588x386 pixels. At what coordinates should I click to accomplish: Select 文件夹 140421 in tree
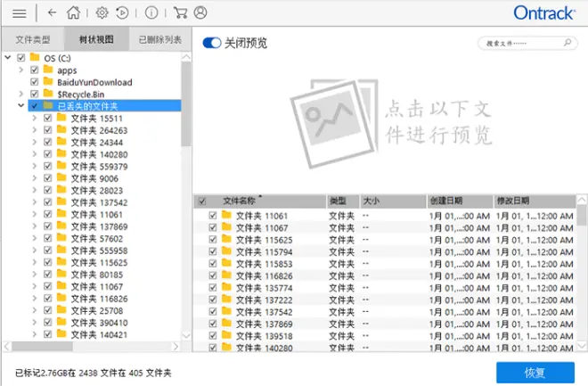[x=100, y=334]
